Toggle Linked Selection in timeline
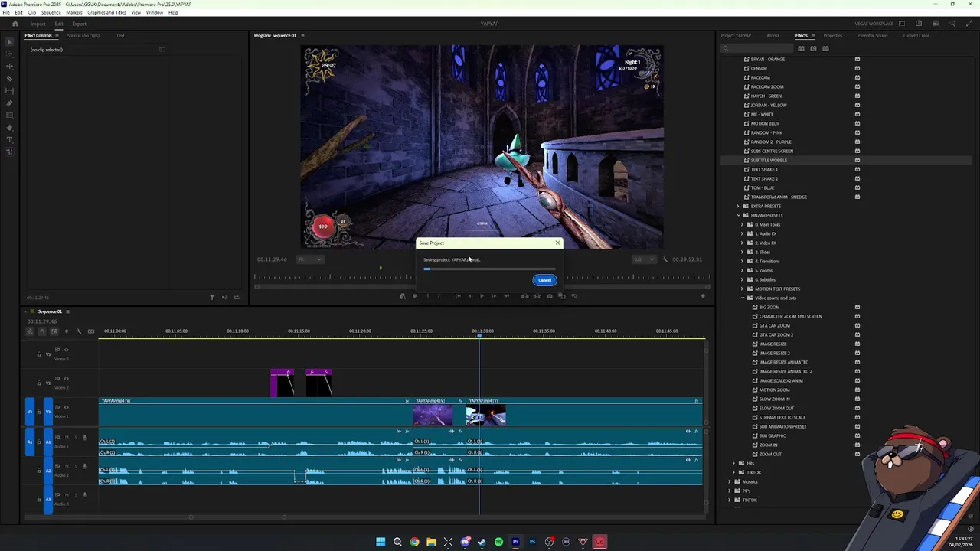Viewport: 980px width, 551px height. (x=54, y=331)
